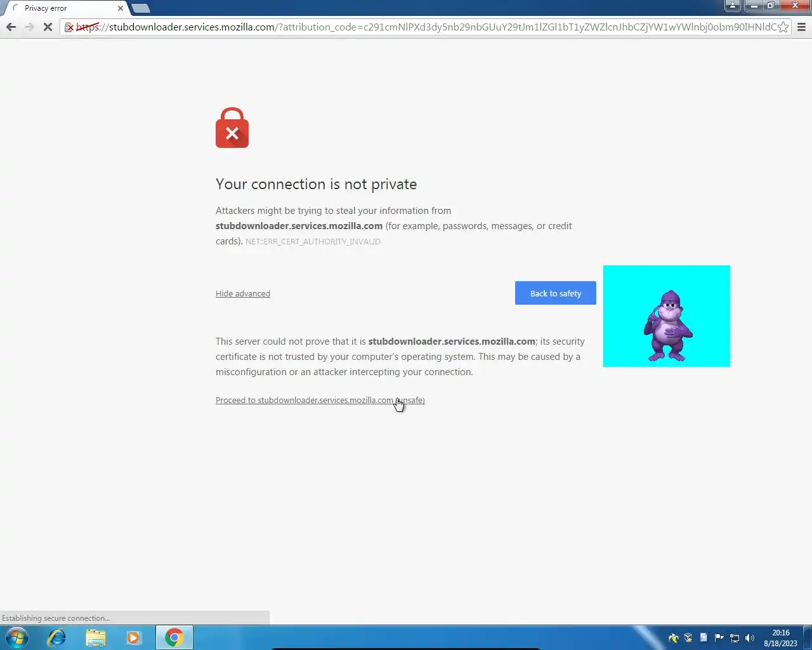
Task: Click the 'Your connection is not private' heading
Action: [x=316, y=184]
